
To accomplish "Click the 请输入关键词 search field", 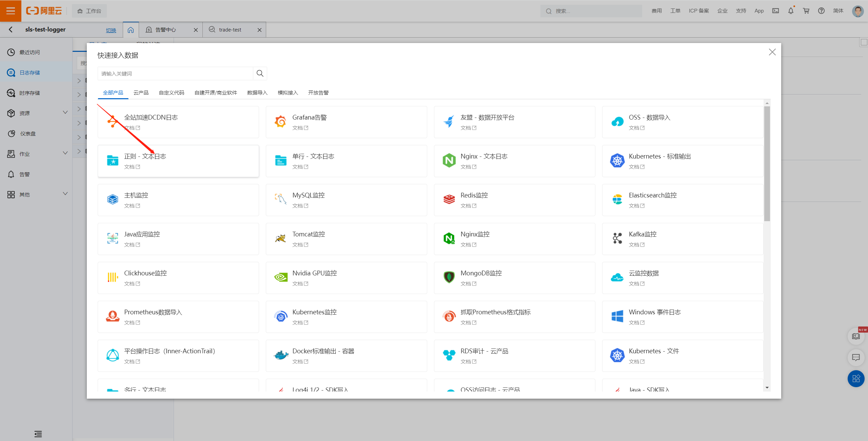I will 175,73.
